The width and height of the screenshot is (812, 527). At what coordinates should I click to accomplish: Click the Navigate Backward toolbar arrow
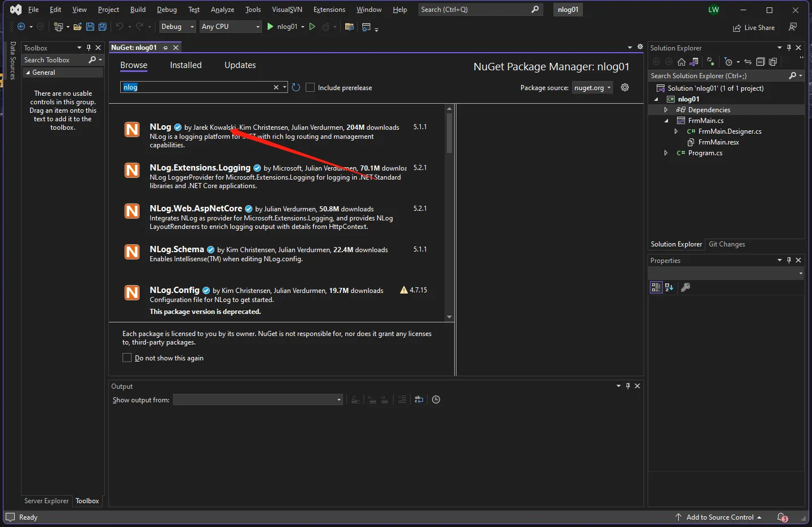pyautogui.click(x=21, y=27)
